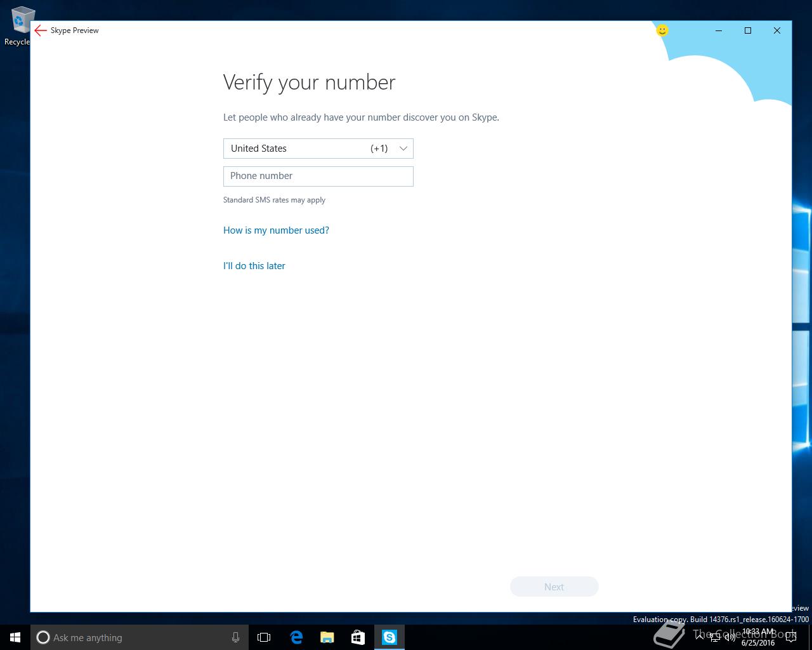Image resolution: width=812 pixels, height=650 pixels.
Task: Open the smiley feedback icon
Action: point(662,30)
